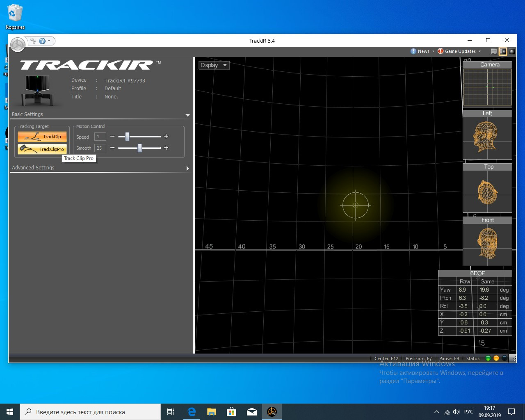Click the wrench settings icon

click(x=33, y=41)
